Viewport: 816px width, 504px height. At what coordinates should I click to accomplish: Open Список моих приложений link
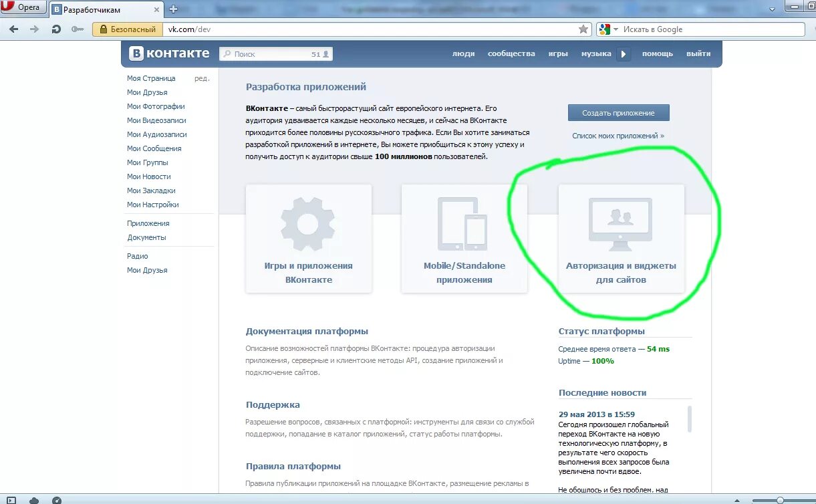coord(618,136)
